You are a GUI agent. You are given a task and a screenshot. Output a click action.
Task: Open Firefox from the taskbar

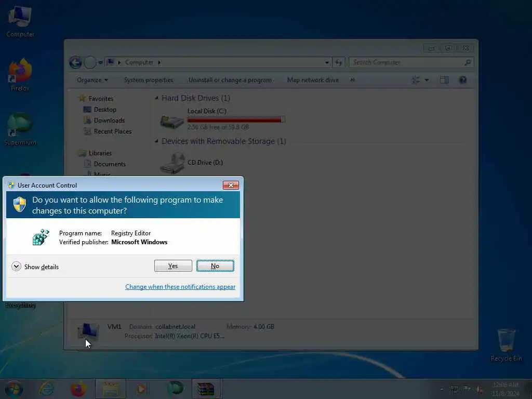78,389
